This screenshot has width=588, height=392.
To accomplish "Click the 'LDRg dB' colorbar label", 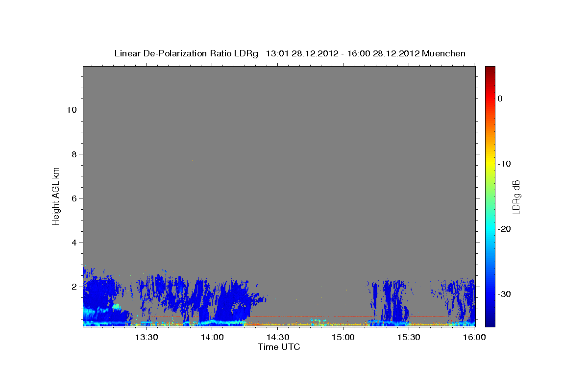I will click(x=516, y=196).
